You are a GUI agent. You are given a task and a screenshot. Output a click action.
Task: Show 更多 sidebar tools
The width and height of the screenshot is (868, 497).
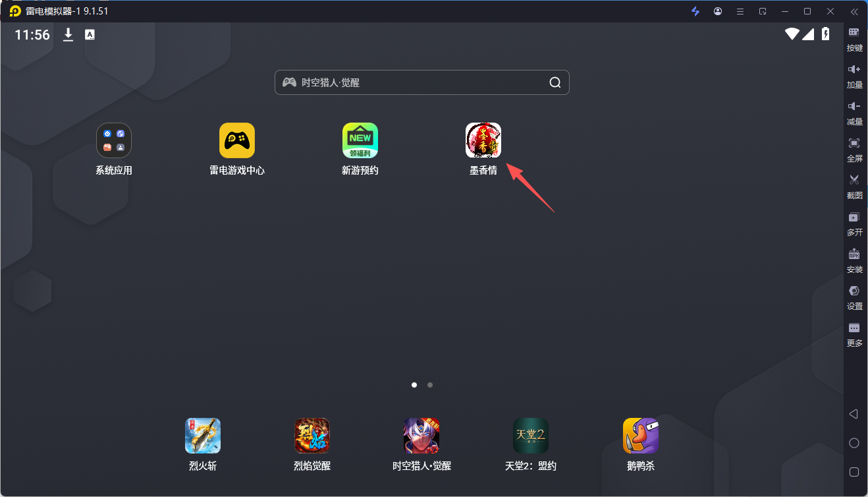[x=854, y=335]
